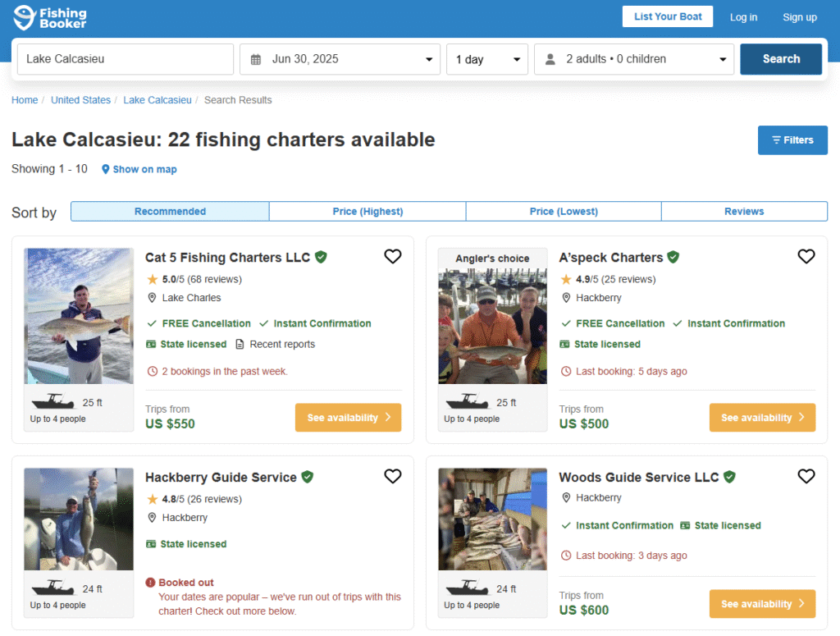Click boat icon on Hackberry Guide Service card
The width and height of the screenshot is (840, 636).
pyautogui.click(x=53, y=588)
